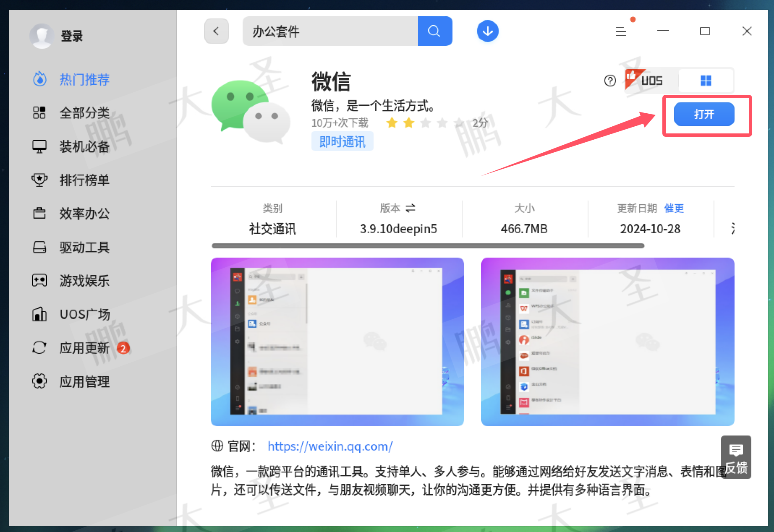Click the 登录 login text
The height and width of the screenshot is (532, 774).
[x=72, y=36]
